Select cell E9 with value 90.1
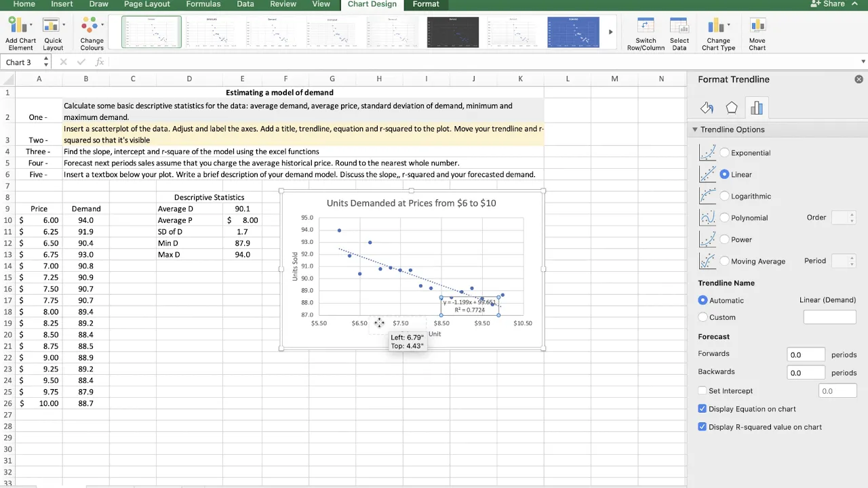868x488 pixels. (242, 209)
